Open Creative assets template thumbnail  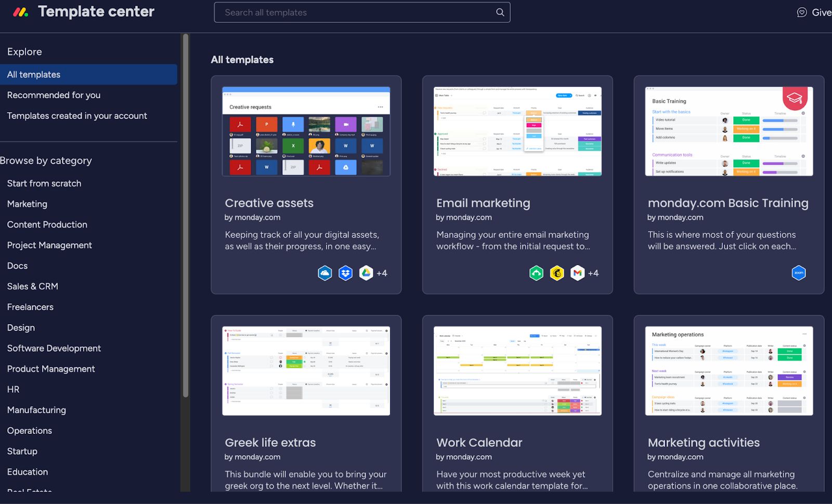click(306, 131)
